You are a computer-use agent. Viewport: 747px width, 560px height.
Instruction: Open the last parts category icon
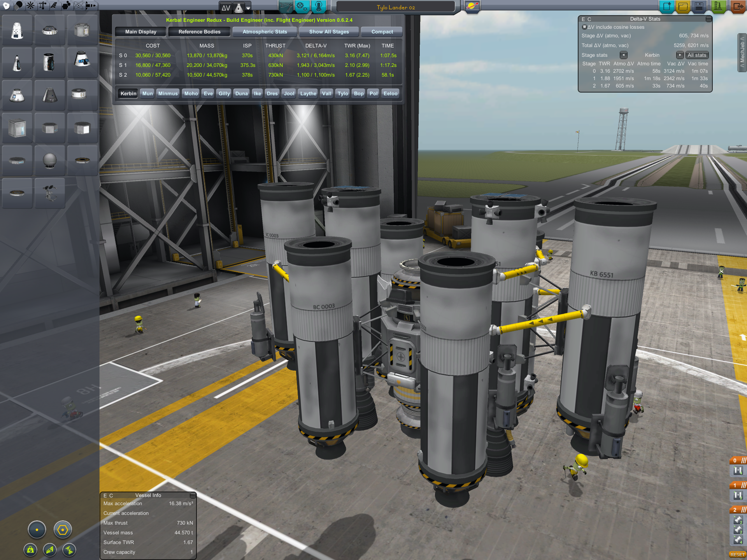90,5
